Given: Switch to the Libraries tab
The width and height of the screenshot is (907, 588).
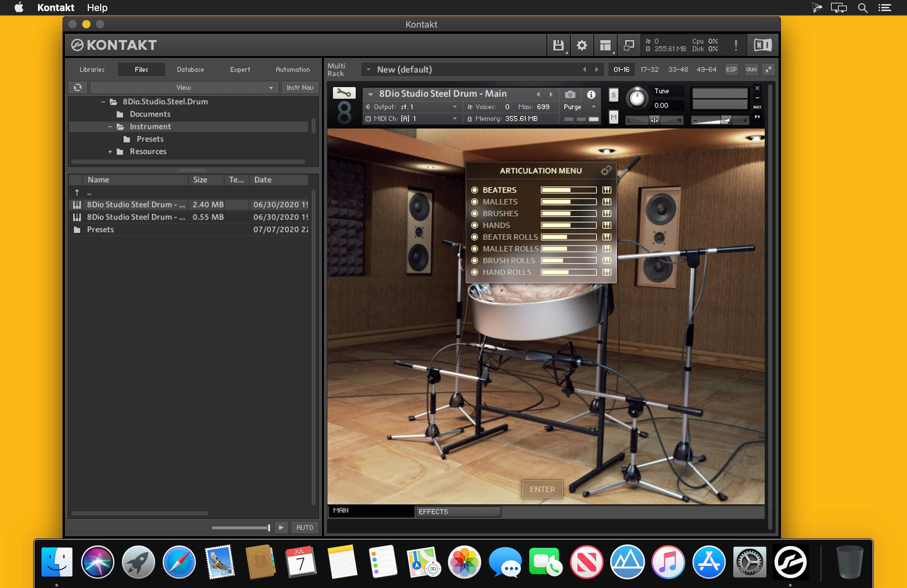Looking at the screenshot, I should click(92, 69).
